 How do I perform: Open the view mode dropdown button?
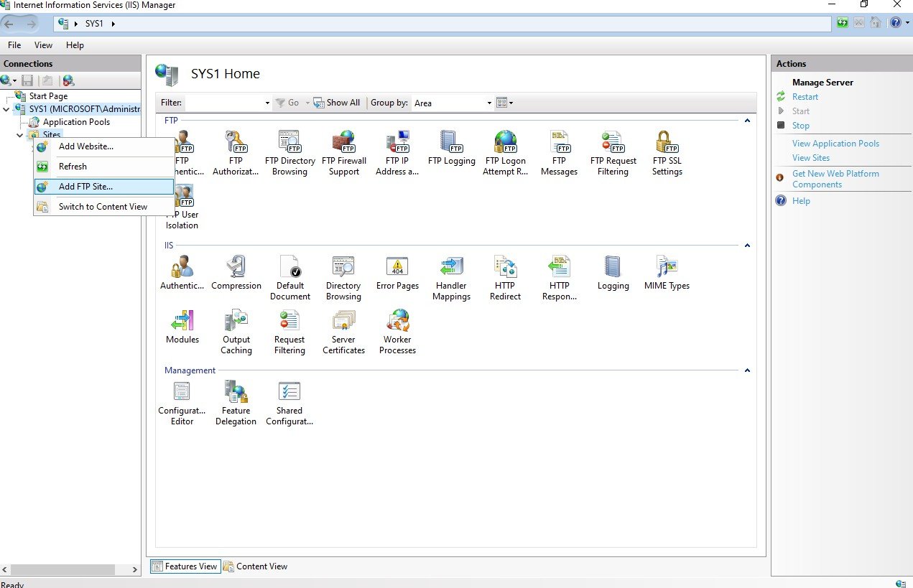504,103
